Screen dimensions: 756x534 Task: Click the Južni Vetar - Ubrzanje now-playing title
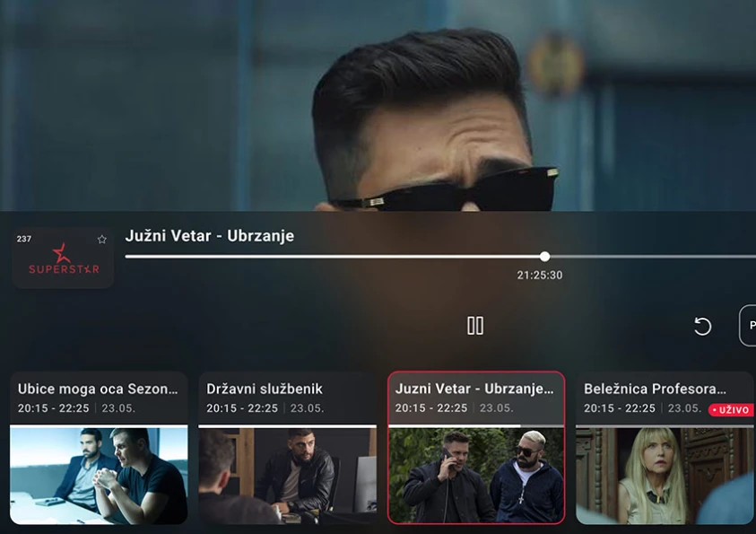point(210,236)
